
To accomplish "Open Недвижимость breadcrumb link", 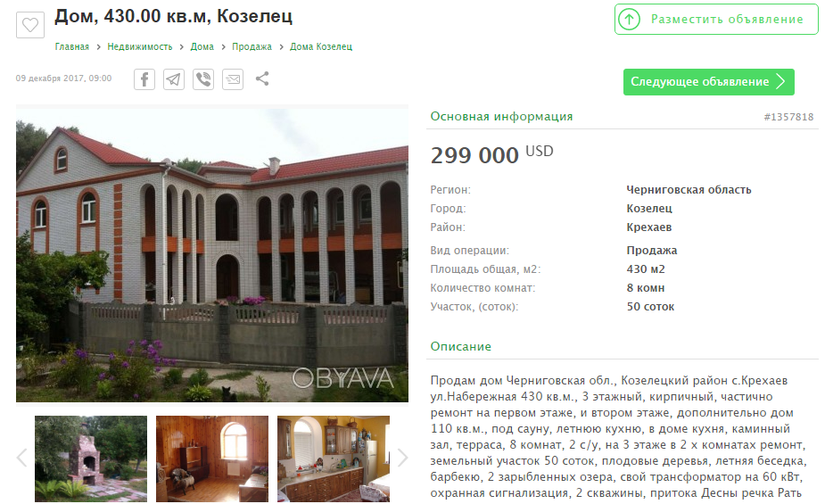I will (140, 46).
